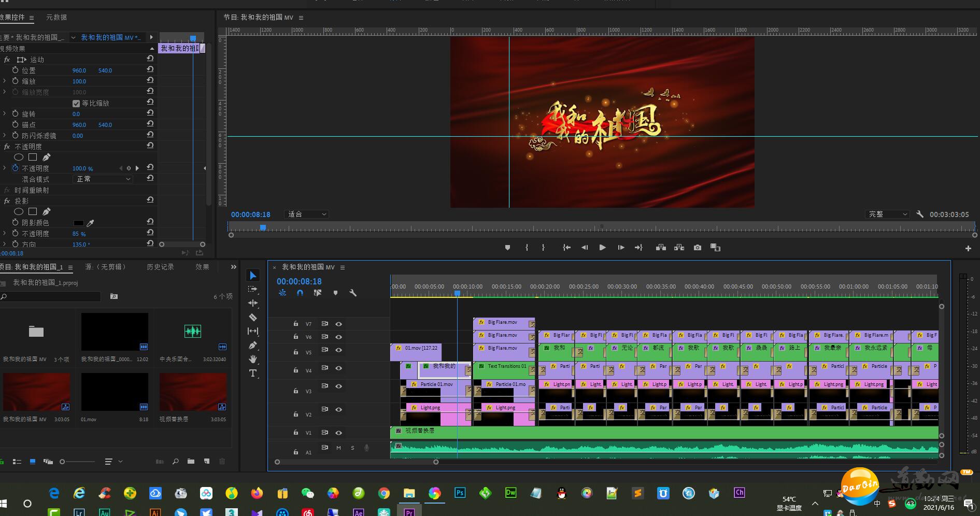Click the Mark Out bracket button
The width and height of the screenshot is (980, 516).
pyautogui.click(x=543, y=248)
